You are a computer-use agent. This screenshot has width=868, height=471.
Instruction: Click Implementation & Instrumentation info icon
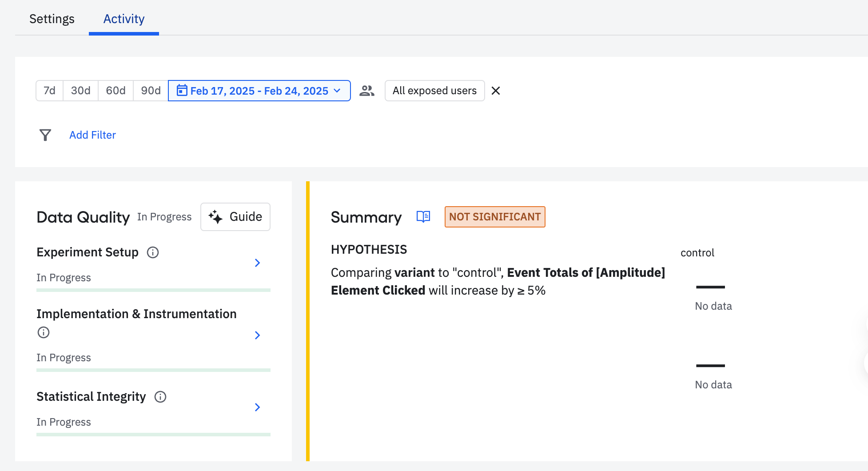pyautogui.click(x=44, y=332)
